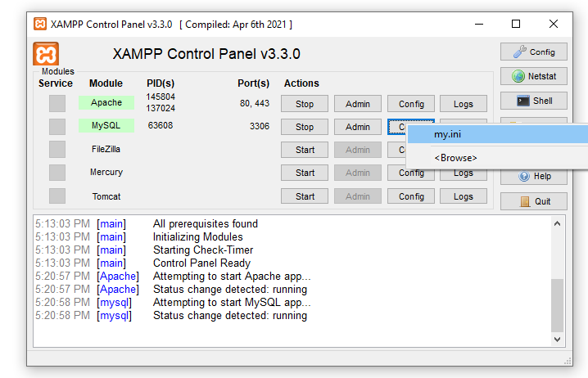Open Tomcat Config menu

[x=411, y=196]
